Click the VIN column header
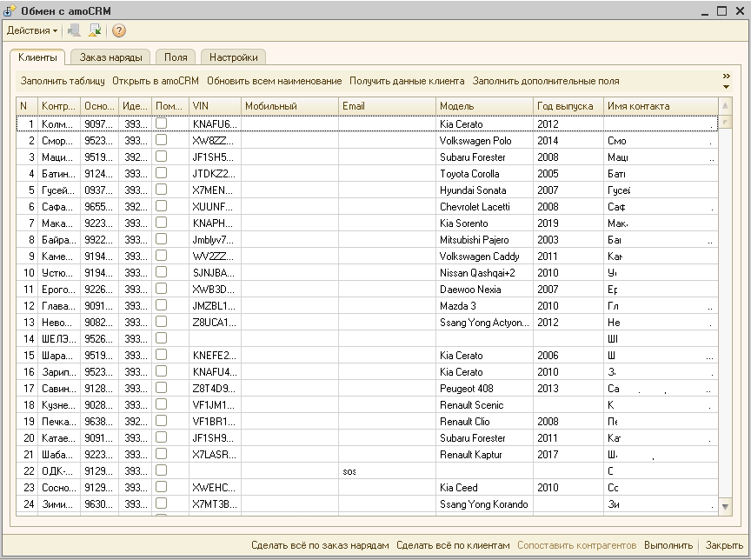The height and width of the screenshot is (560, 751). [x=215, y=106]
